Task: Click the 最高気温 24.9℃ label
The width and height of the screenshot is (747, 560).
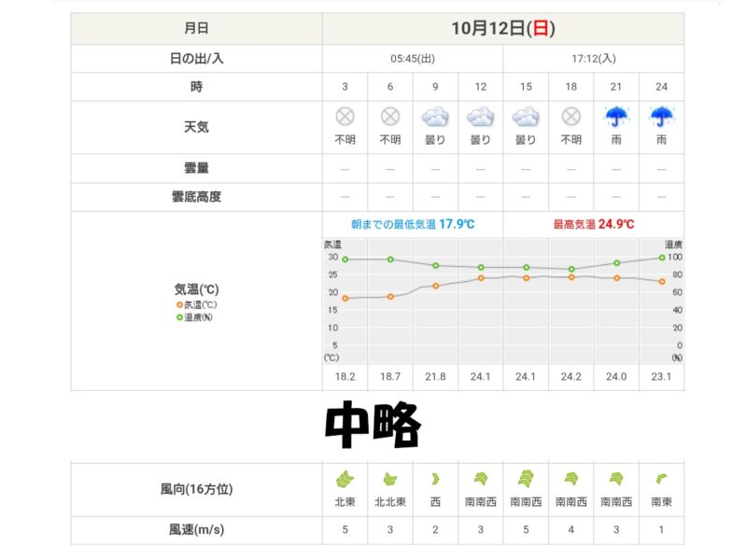Action: [593, 224]
